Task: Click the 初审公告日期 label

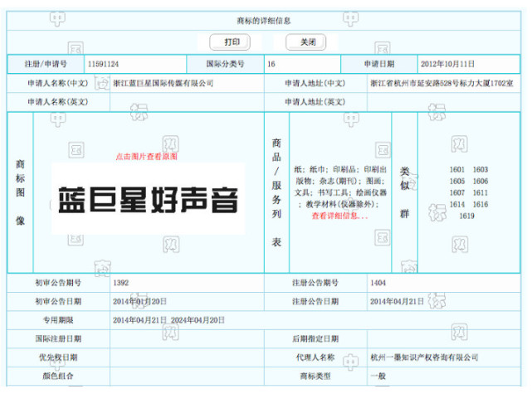Action: pos(58,301)
